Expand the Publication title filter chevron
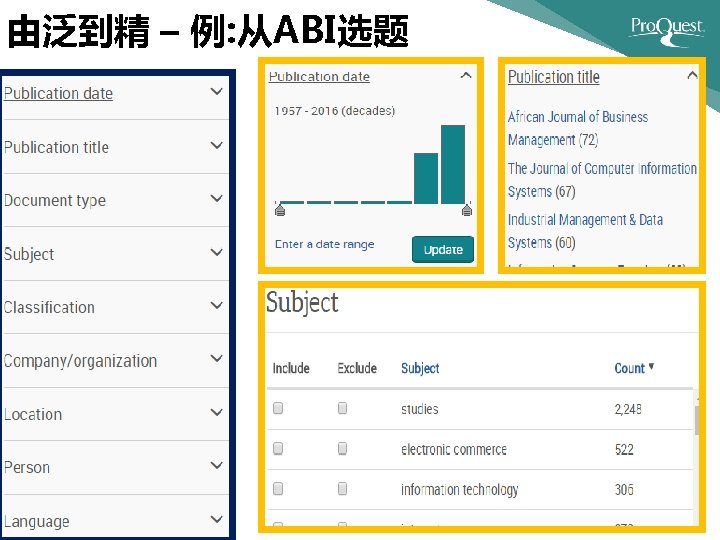Viewport: 720px width, 540px height. point(216,146)
